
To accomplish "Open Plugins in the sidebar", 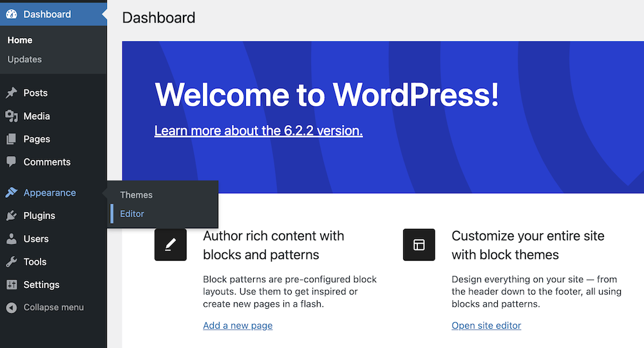I will click(x=39, y=216).
